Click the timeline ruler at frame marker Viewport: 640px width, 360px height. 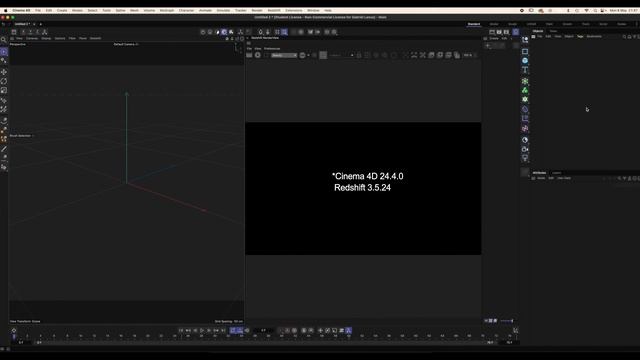[14, 336]
